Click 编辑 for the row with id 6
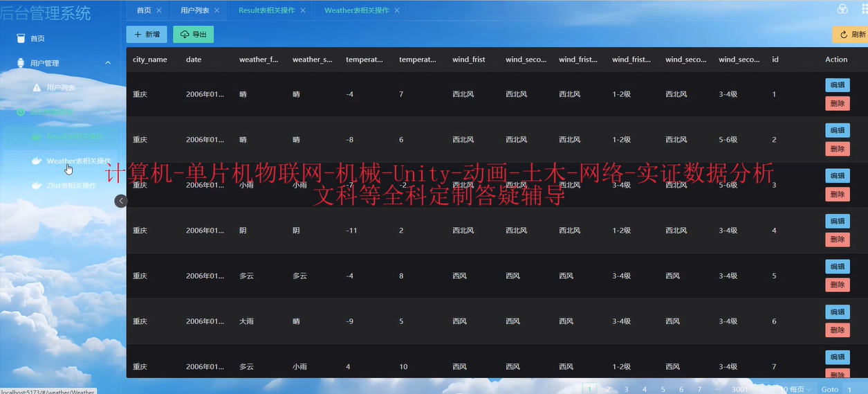Image resolution: width=868 pixels, height=394 pixels. point(838,312)
